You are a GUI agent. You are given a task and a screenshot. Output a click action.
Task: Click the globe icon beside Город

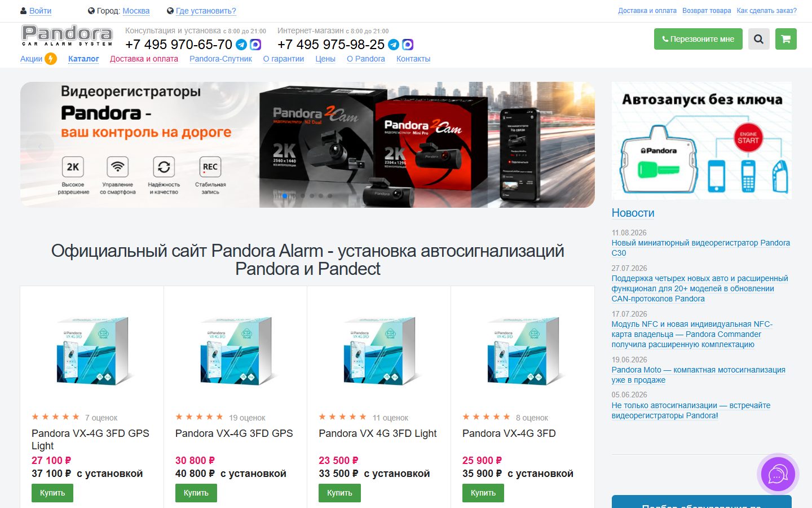click(x=91, y=11)
